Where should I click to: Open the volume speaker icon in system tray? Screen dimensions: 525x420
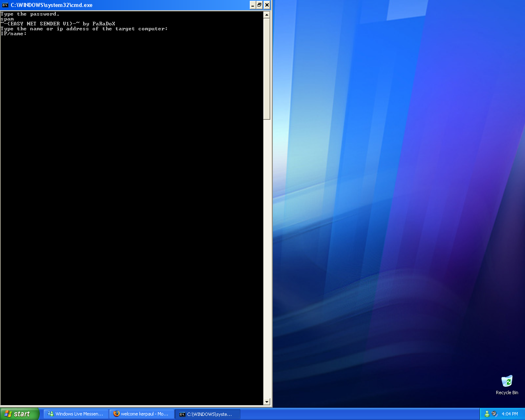pyautogui.click(x=495, y=414)
